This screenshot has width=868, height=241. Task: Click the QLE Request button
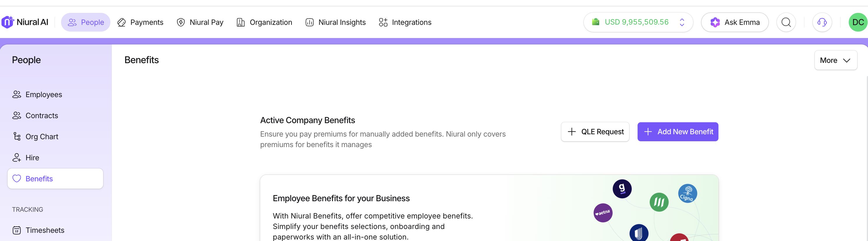[x=595, y=132]
